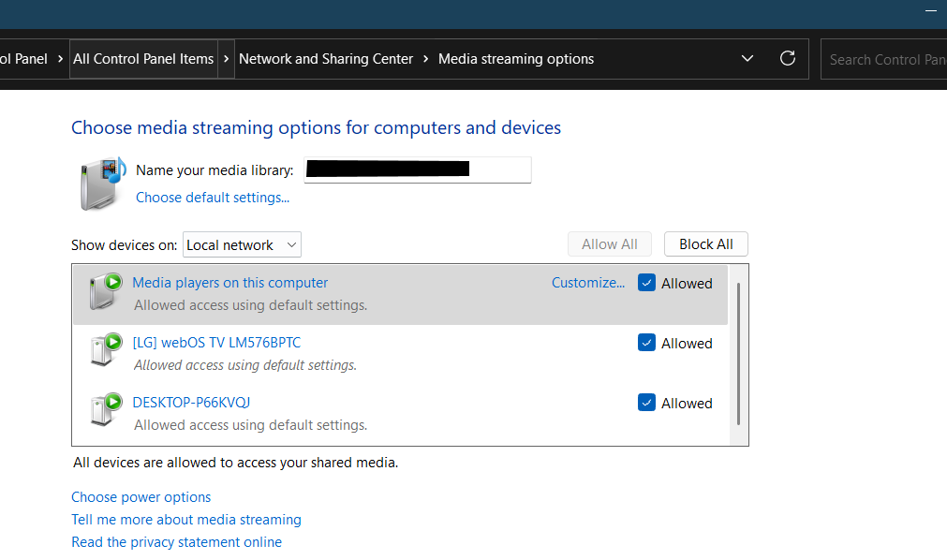Click 'All devices are allowed to access your shared media.'
Screen dimensions: 947x560
tap(235, 463)
